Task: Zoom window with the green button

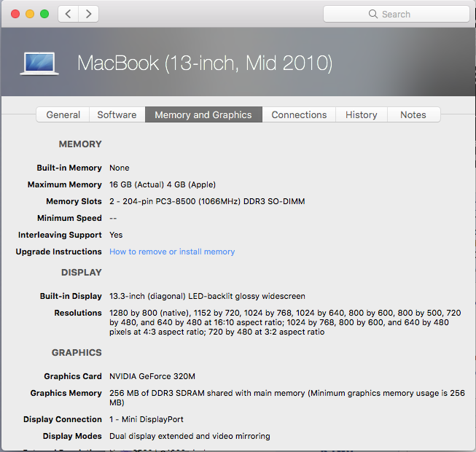Action: point(44,14)
